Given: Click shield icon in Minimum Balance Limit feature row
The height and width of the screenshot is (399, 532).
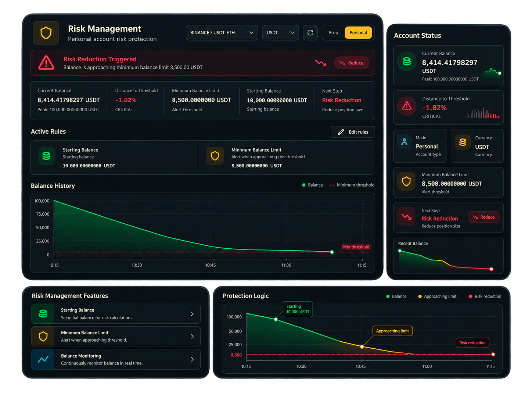Looking at the screenshot, I should point(43,337).
